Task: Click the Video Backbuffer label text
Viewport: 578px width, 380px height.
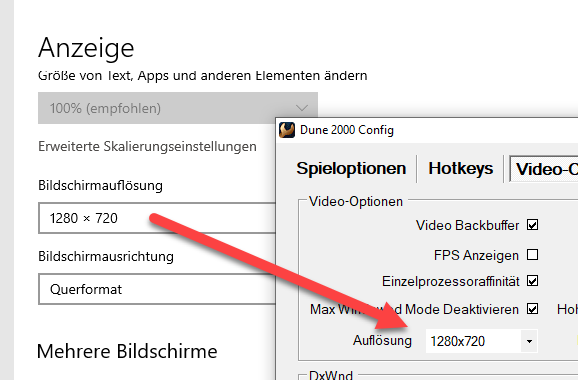Action: pyautogui.click(x=467, y=225)
